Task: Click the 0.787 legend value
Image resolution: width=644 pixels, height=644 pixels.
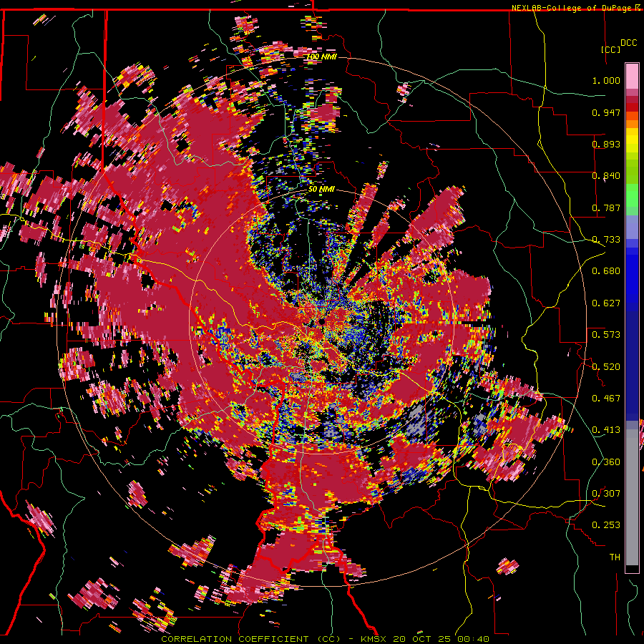Action: (x=606, y=208)
